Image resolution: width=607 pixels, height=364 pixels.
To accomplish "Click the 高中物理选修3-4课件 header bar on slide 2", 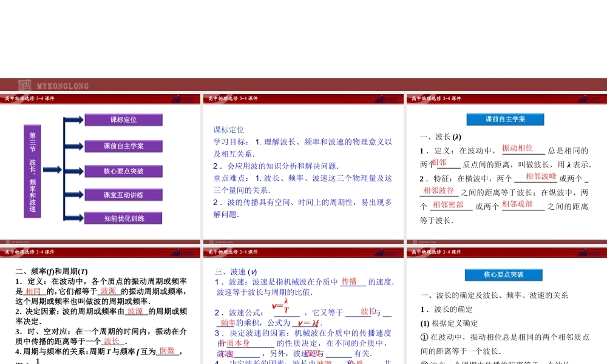I will click(231, 98).
